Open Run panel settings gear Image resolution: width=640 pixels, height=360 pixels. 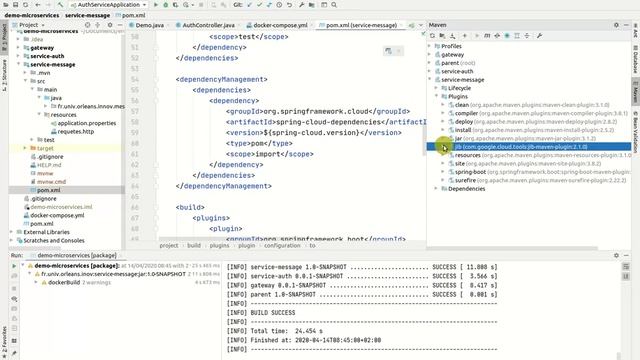(616, 255)
